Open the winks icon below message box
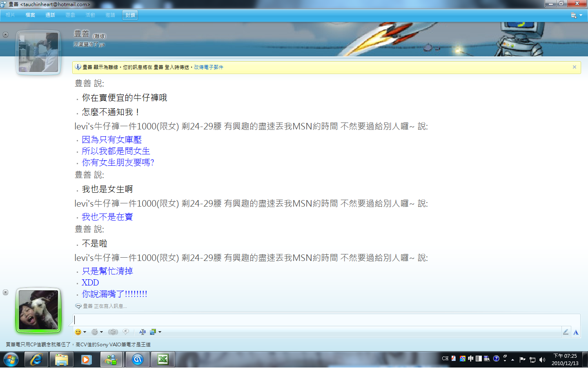Image resolution: width=588 pixels, height=381 pixels. (95, 332)
